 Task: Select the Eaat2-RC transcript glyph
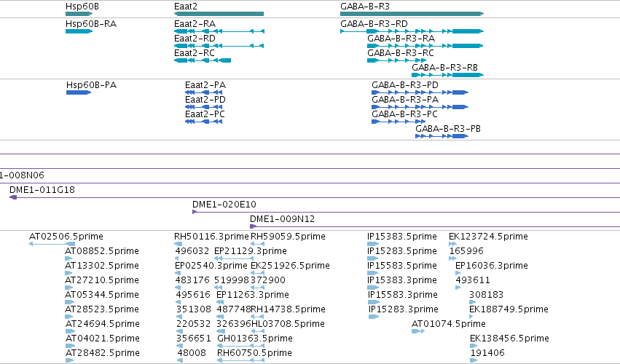click(203, 60)
